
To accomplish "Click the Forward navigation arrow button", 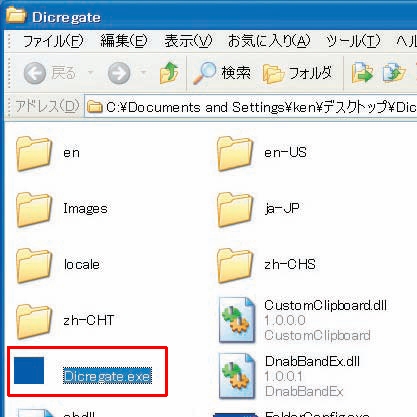I will [x=119, y=73].
